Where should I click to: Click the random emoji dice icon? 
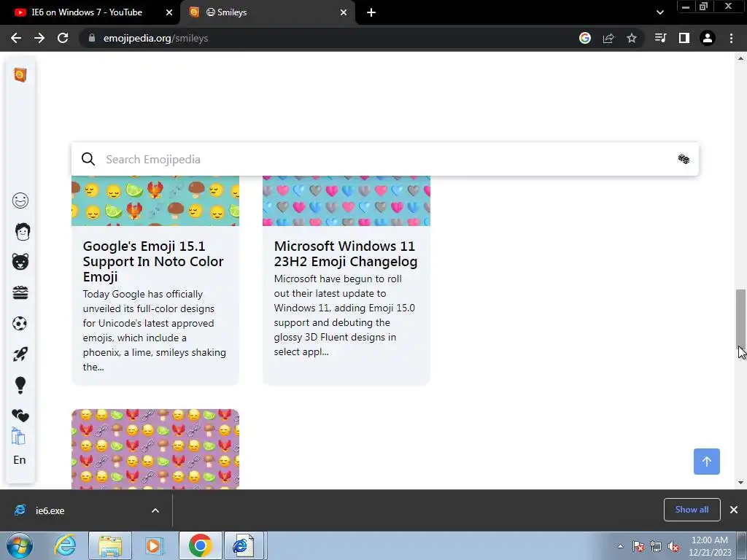[x=684, y=159]
